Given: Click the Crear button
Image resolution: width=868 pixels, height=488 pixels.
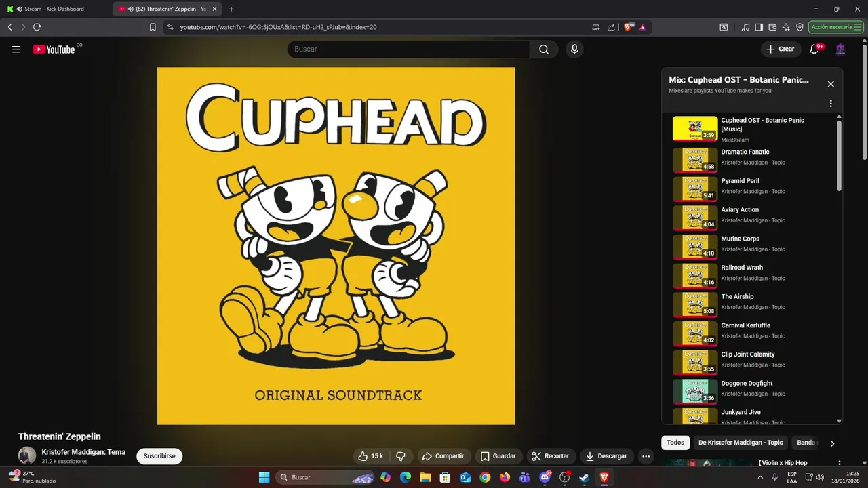Looking at the screenshot, I should [781, 49].
